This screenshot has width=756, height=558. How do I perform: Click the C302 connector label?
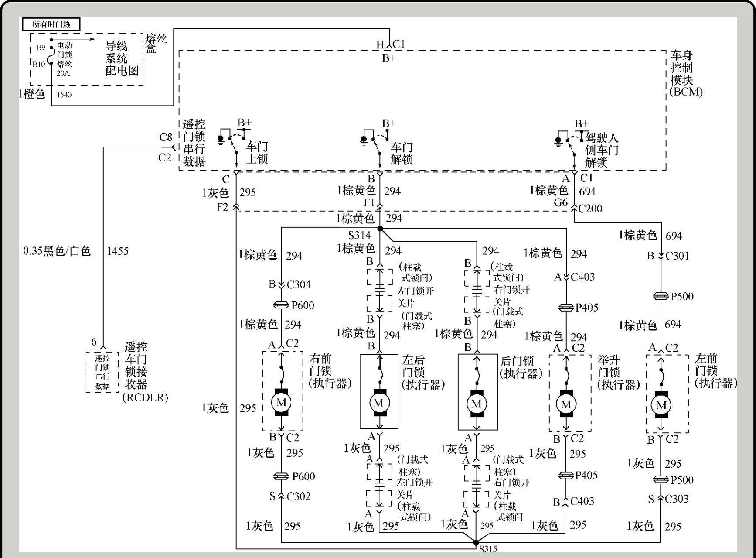[299, 496]
